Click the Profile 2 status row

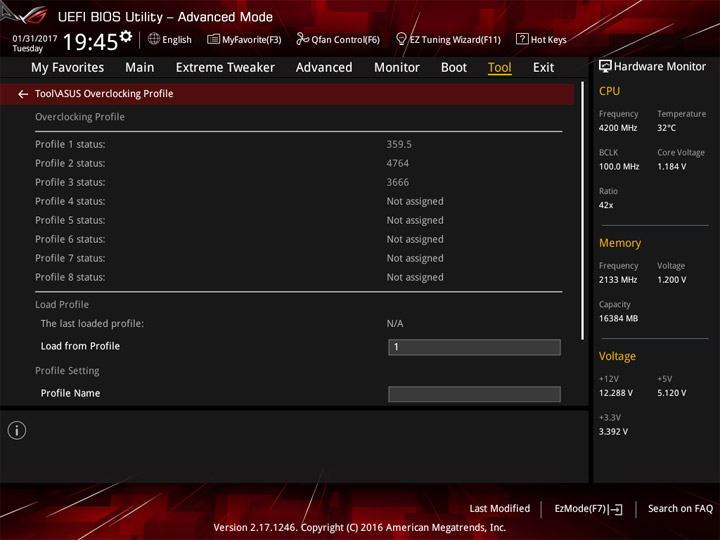pos(298,163)
